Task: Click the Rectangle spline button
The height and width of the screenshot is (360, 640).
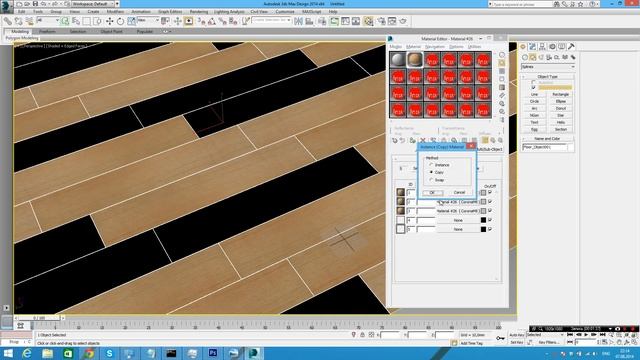Action: (561, 94)
